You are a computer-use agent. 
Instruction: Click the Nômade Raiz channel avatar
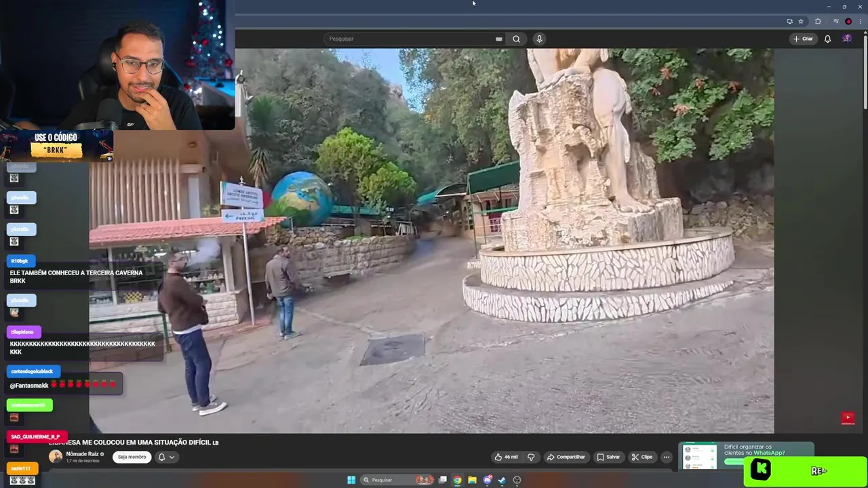56,457
